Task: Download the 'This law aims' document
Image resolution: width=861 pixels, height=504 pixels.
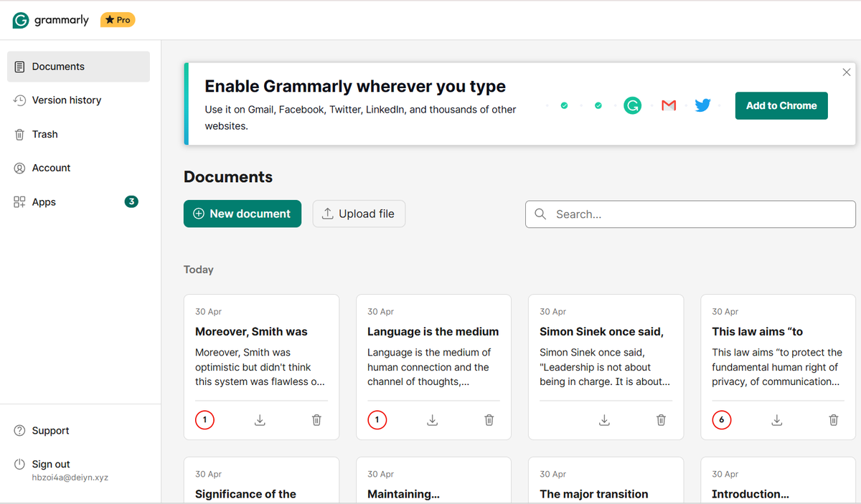Action: coord(777,420)
